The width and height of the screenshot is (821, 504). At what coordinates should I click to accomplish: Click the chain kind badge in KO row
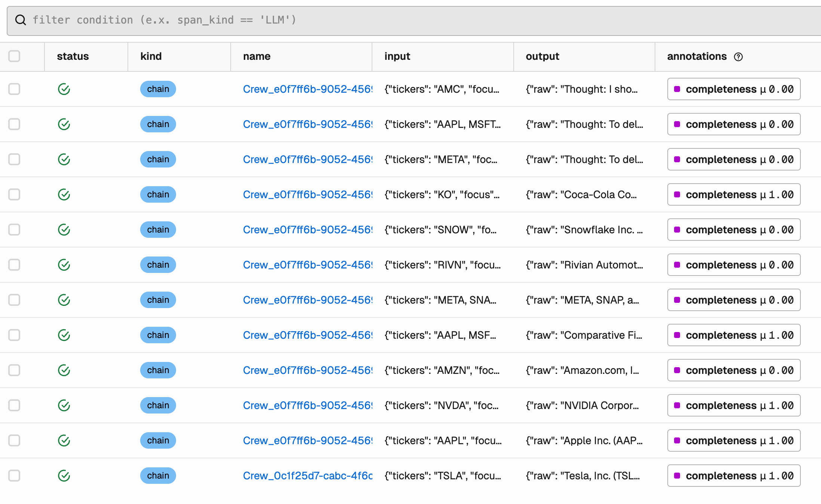[158, 195]
